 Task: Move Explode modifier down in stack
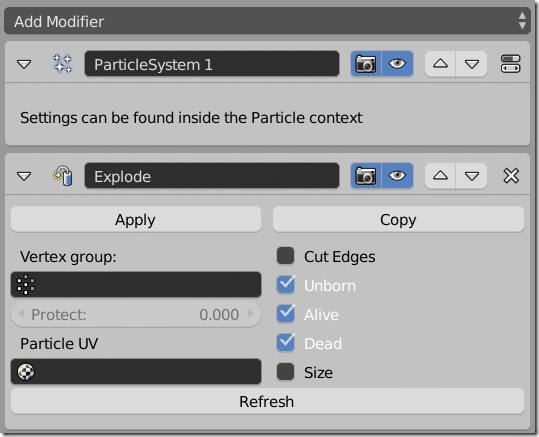(472, 176)
